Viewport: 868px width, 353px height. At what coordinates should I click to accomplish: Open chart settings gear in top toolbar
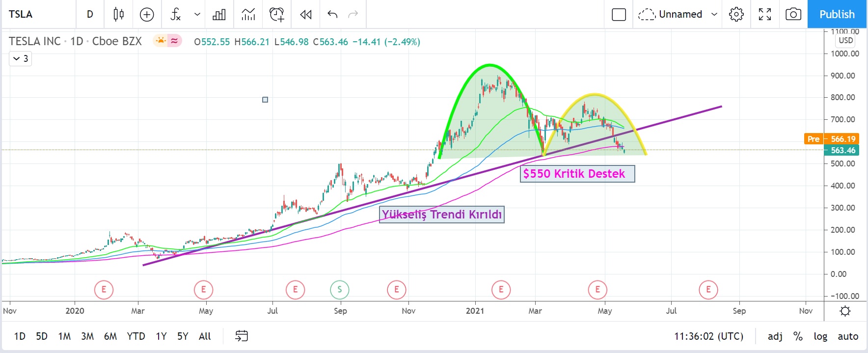pos(736,14)
